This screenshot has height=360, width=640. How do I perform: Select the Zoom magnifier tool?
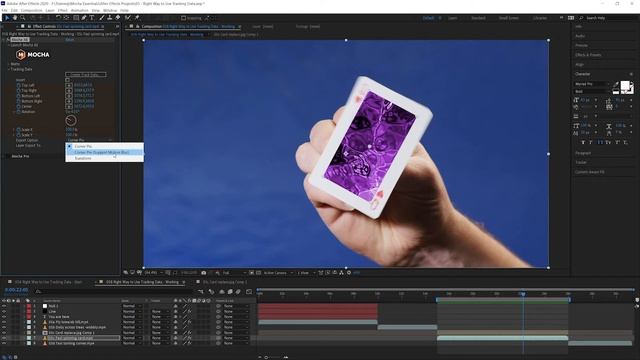pyautogui.click(x=23, y=18)
